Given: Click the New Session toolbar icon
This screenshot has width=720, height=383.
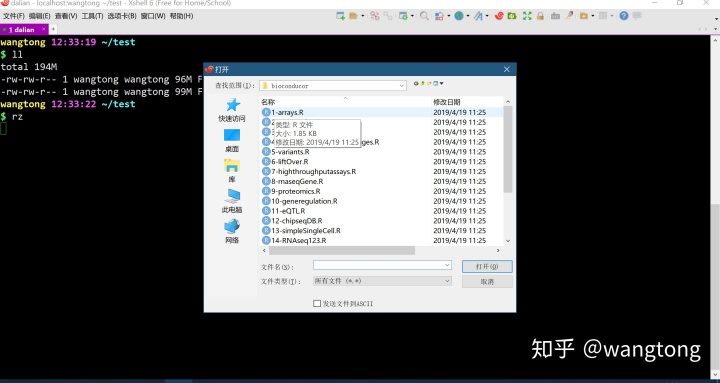Looking at the screenshot, I should click(x=340, y=16).
